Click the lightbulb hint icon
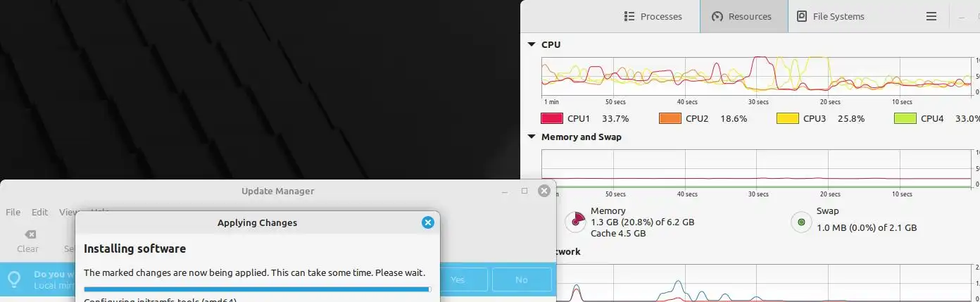 pyautogui.click(x=14, y=279)
